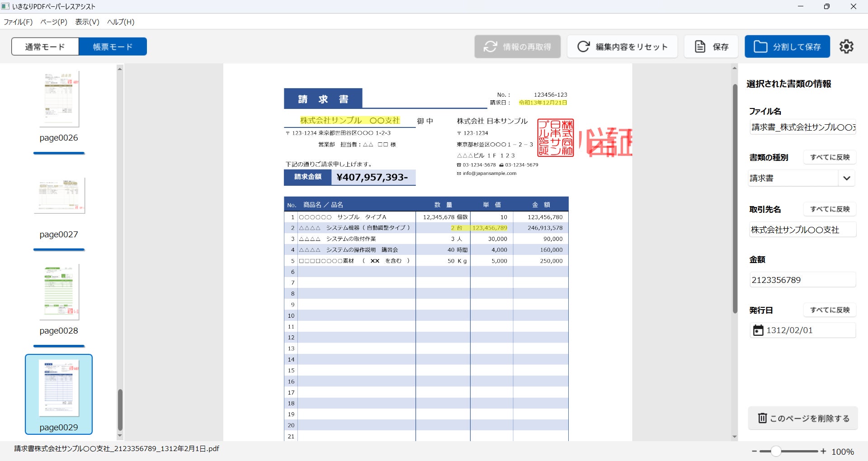Click highlighted quantity 2 台
This screenshot has height=461, width=868.
(x=456, y=228)
